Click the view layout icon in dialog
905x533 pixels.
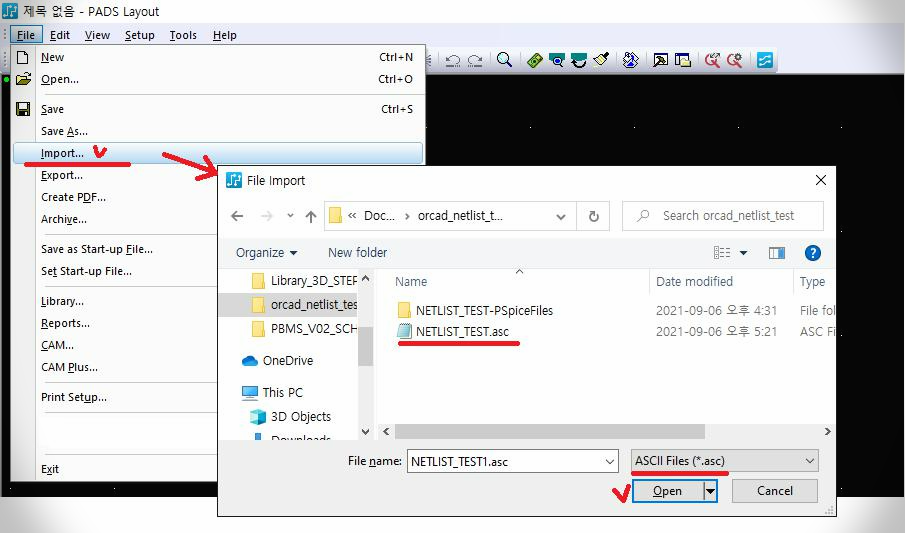(x=721, y=252)
